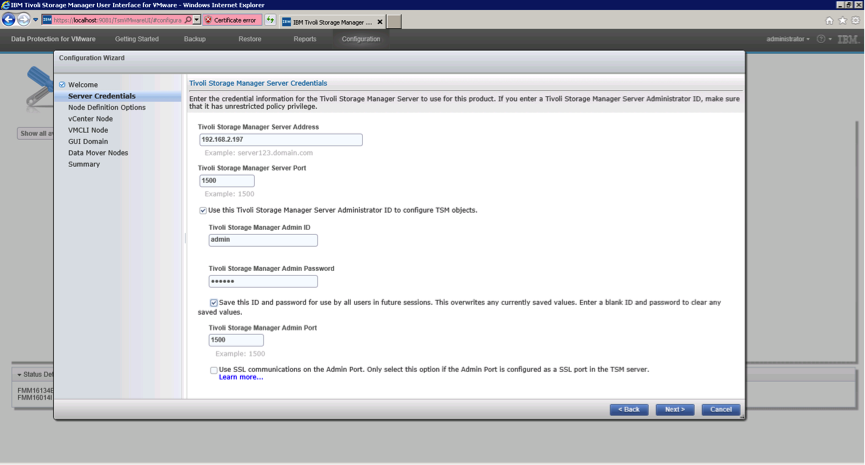Click the search magnifier in address bar
This screenshot has width=865, height=465.
(188, 20)
